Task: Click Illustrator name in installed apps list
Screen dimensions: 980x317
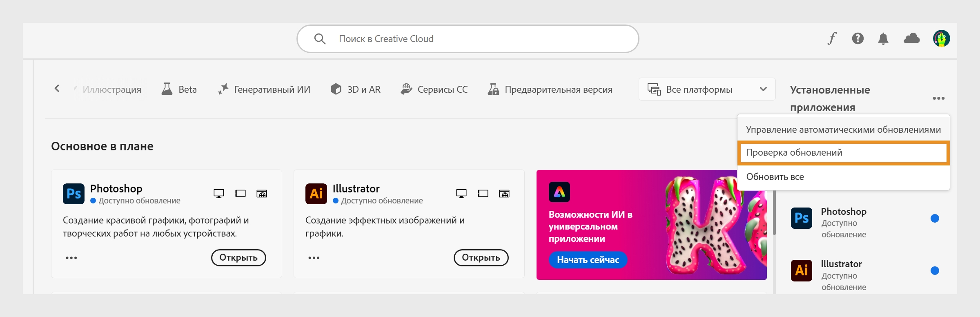Action: tap(842, 264)
